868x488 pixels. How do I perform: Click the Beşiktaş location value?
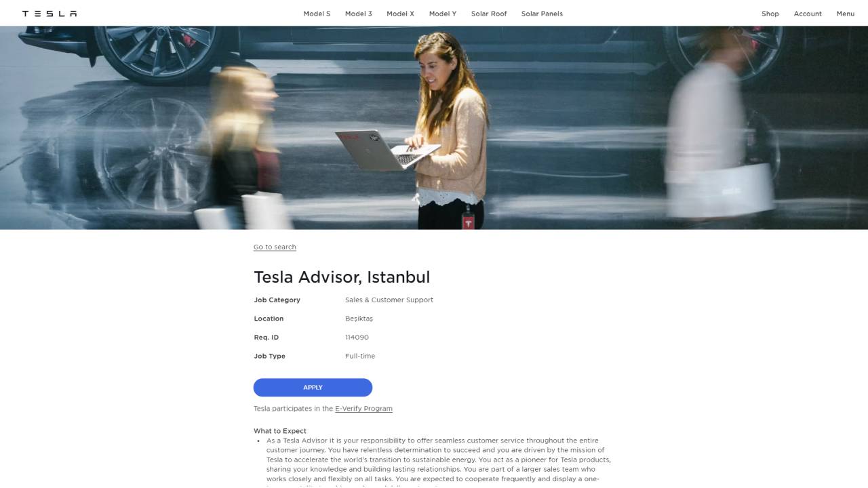click(359, 319)
